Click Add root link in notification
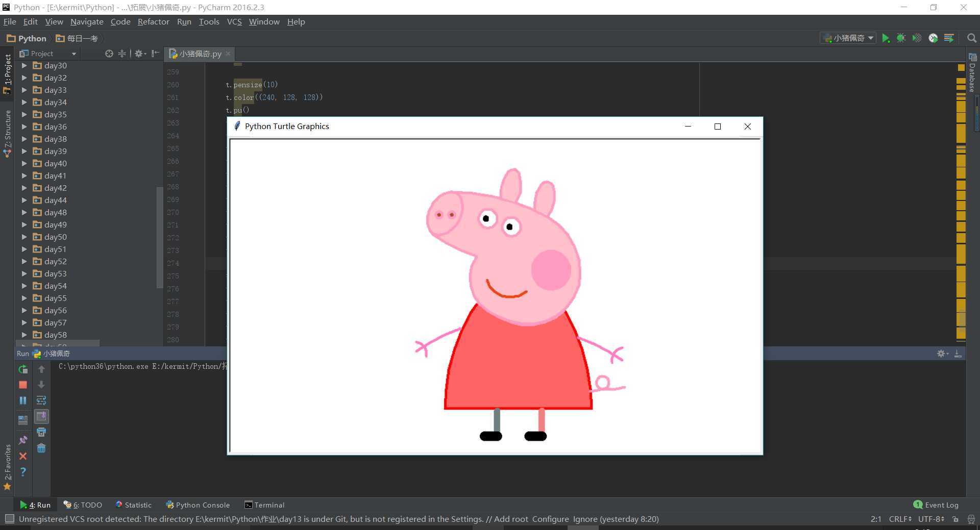This screenshot has width=980, height=530. 511,519
